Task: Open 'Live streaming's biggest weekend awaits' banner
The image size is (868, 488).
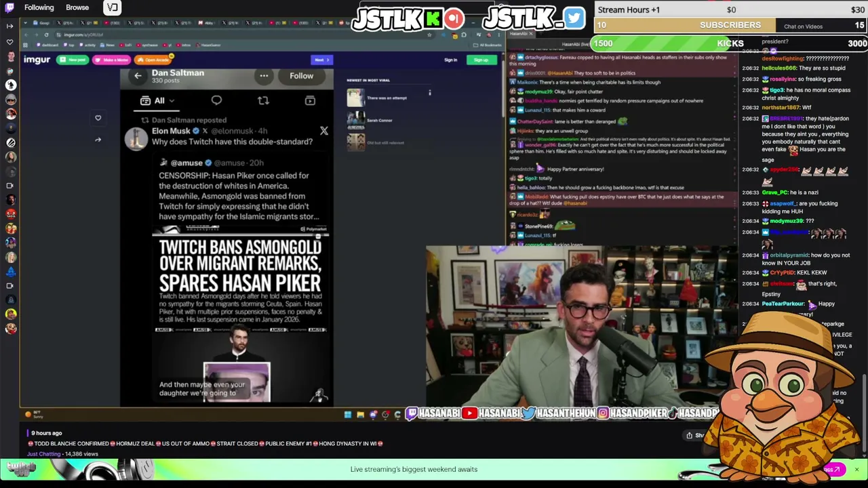Action: pos(414,469)
